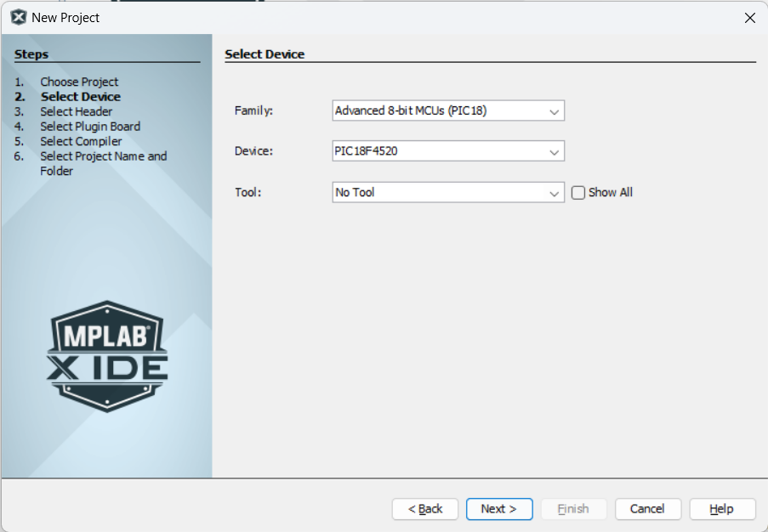Viewport: 768px width, 532px height.
Task: Open Help for this wizard
Action: pos(722,509)
